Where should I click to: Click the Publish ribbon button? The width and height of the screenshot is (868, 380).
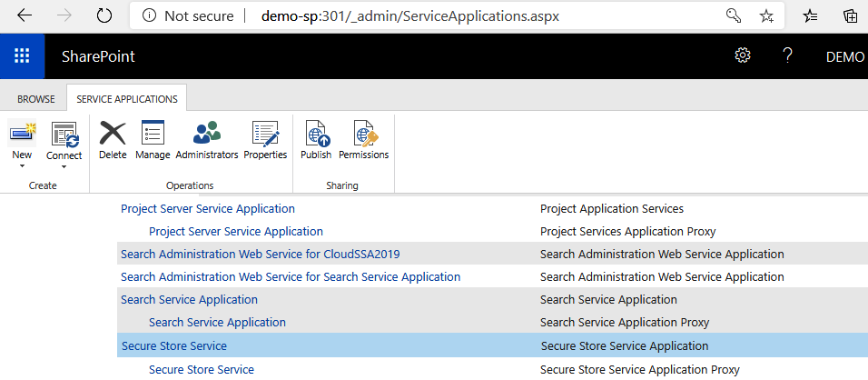[316, 140]
